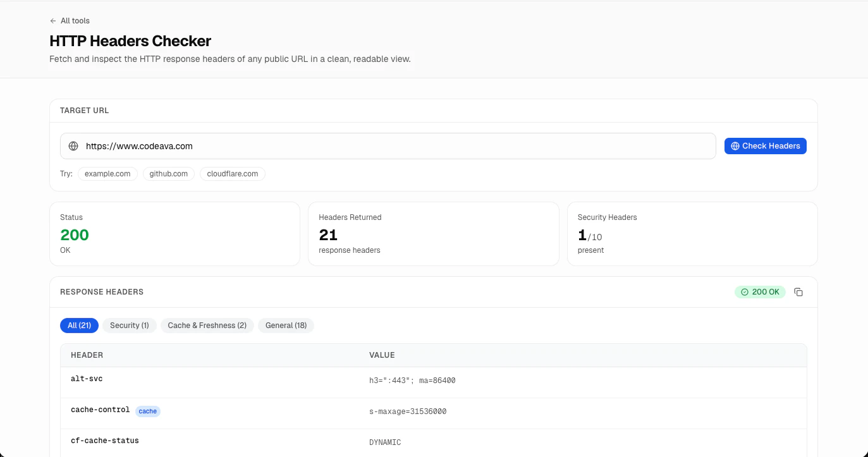Select the All (21) headers tab
The height and width of the screenshot is (457, 868).
[x=79, y=325]
